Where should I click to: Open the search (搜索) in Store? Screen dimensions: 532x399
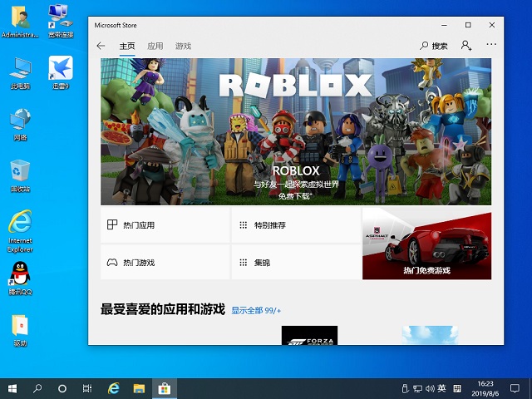point(434,46)
